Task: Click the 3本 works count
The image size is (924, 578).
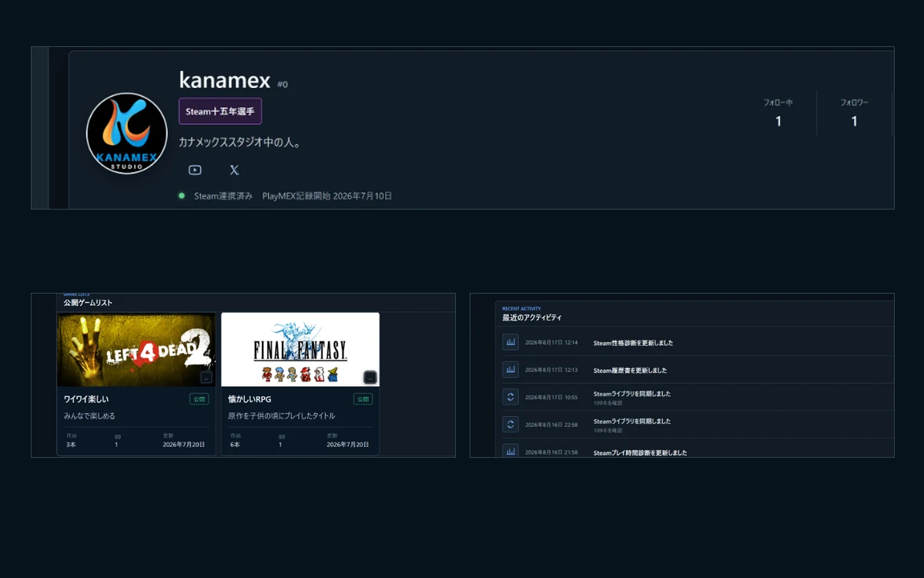Action: pos(71,445)
